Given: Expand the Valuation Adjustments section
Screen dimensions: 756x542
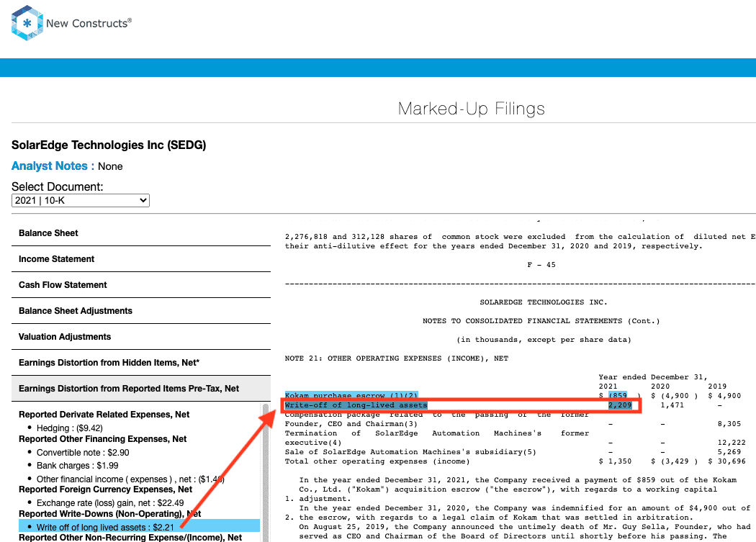Looking at the screenshot, I should [x=141, y=337].
